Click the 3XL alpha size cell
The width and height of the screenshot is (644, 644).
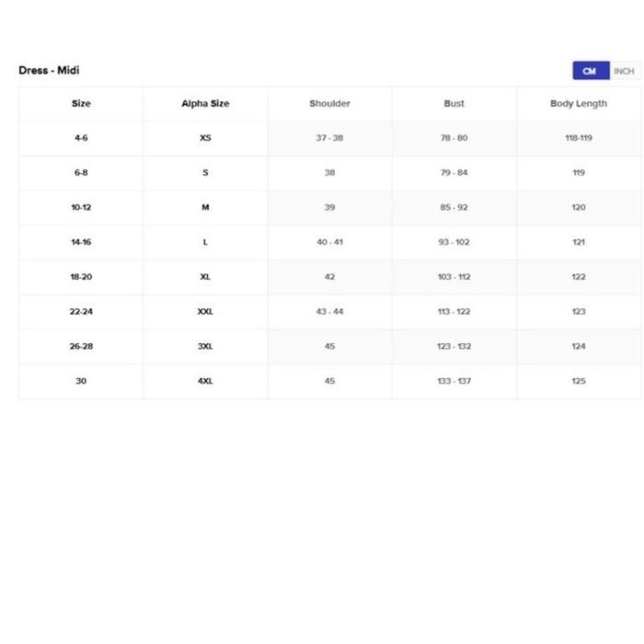tap(205, 347)
